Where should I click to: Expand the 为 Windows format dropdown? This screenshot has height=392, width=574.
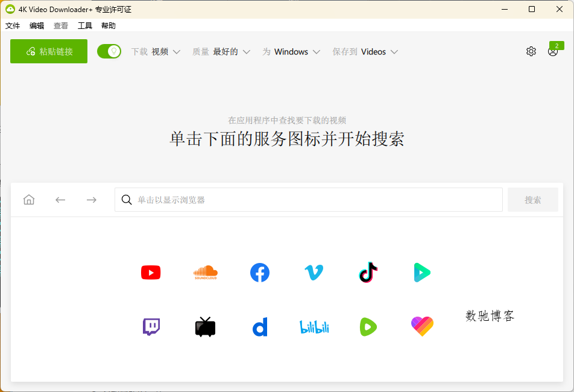[291, 52]
